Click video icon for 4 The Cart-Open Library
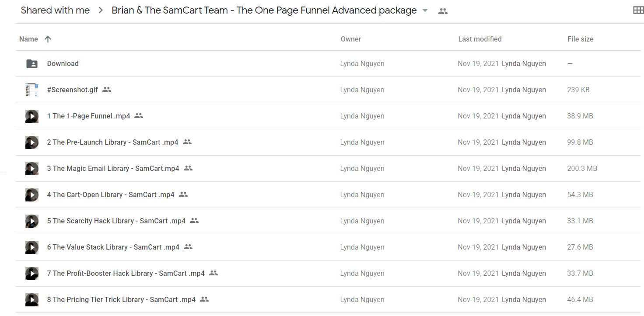 [x=32, y=195]
